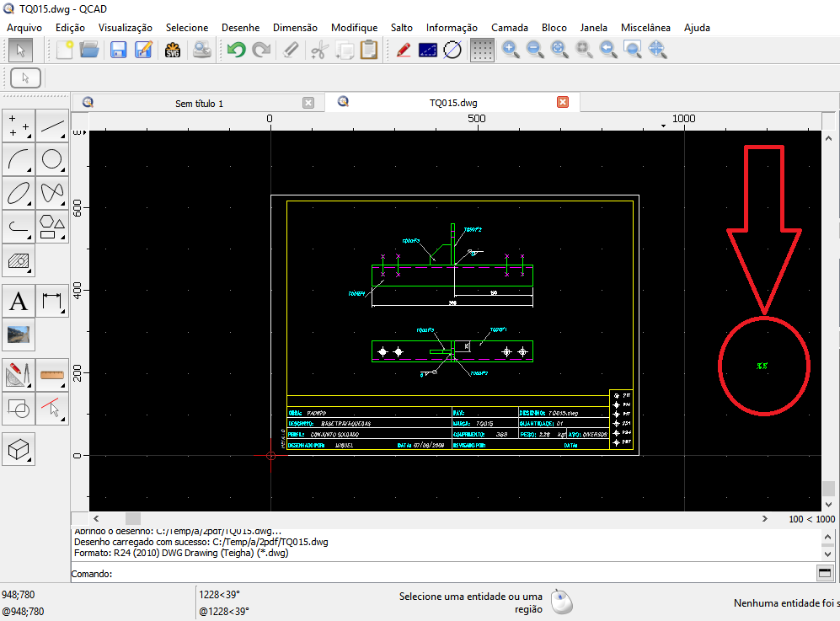Select the Spline tool
Image resolution: width=840 pixels, height=621 pixels.
pyautogui.click(x=52, y=194)
